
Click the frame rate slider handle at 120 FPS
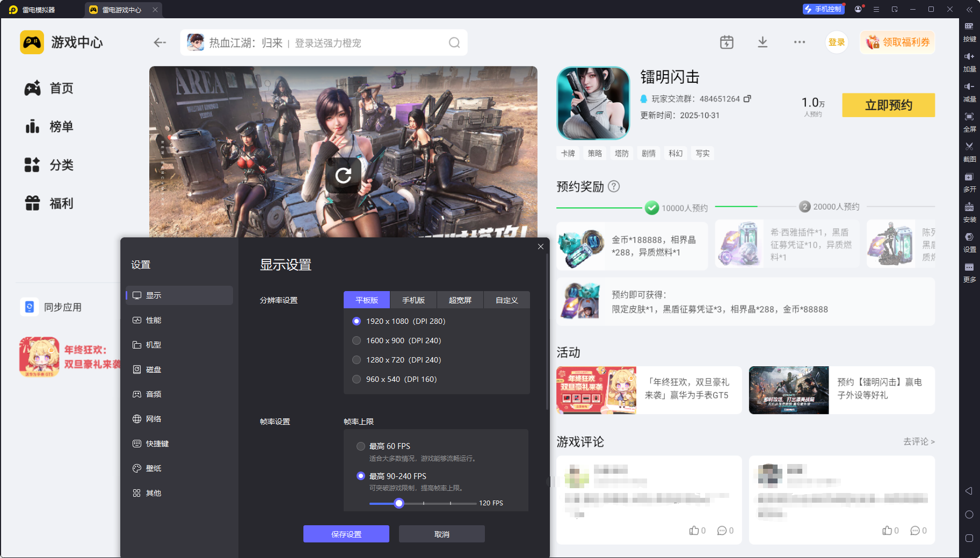[x=399, y=503]
